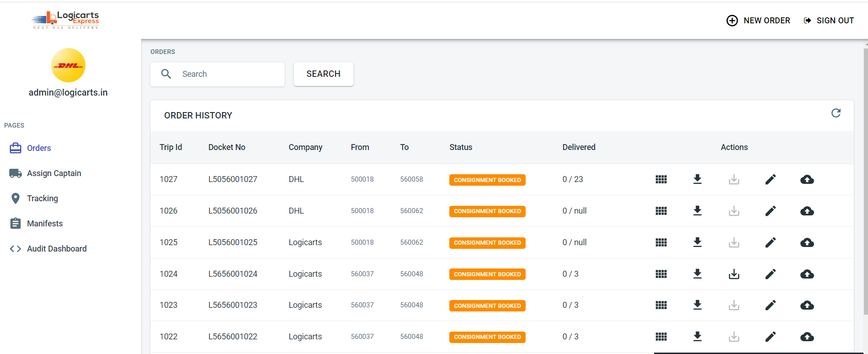Click download icon for trip 1022

[697, 337]
